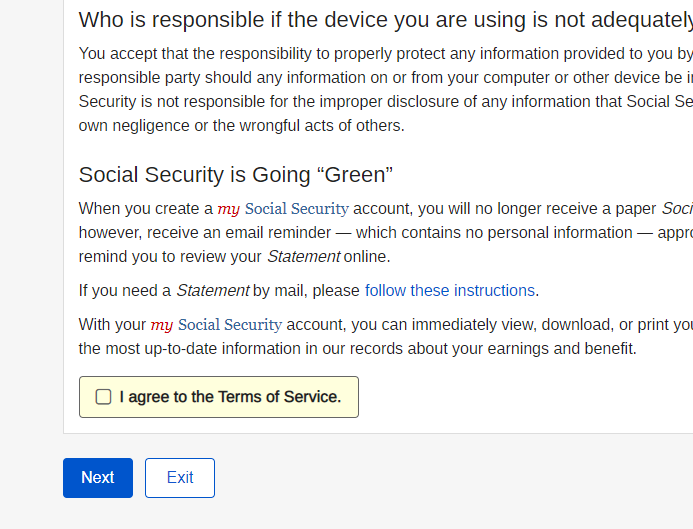Click the line "own negligence or the wrongful acts of others"
The width and height of the screenshot is (693, 529).
click(241, 125)
